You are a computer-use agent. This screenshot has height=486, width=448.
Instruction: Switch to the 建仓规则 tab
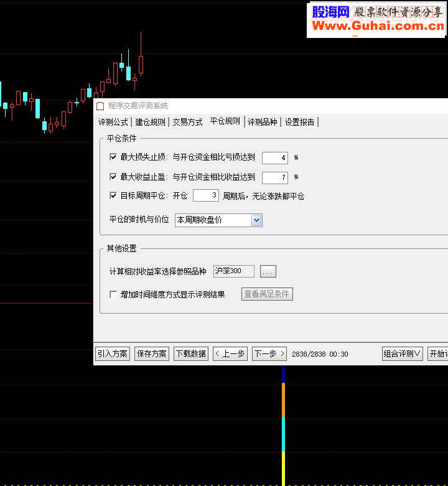point(150,122)
